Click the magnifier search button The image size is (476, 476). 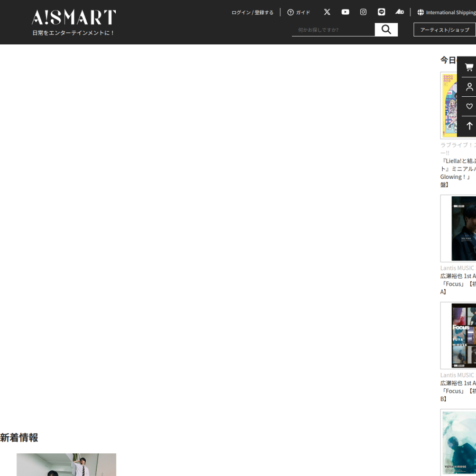pos(386,30)
